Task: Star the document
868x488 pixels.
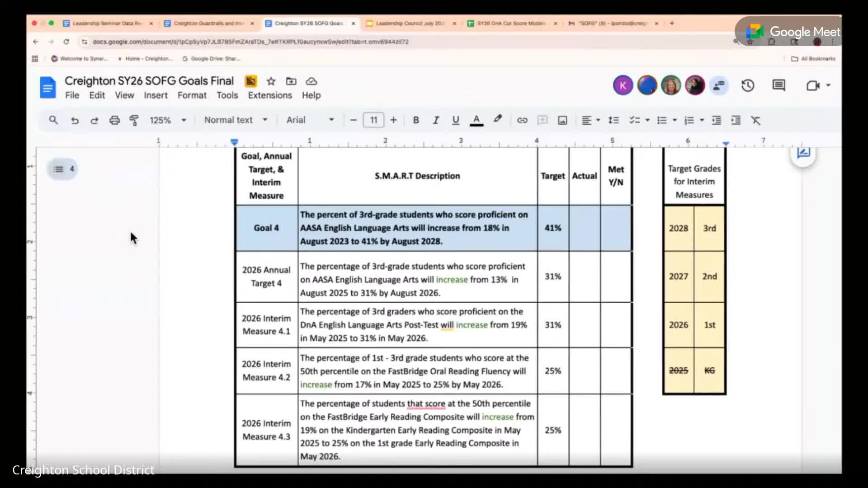Action: tap(271, 81)
